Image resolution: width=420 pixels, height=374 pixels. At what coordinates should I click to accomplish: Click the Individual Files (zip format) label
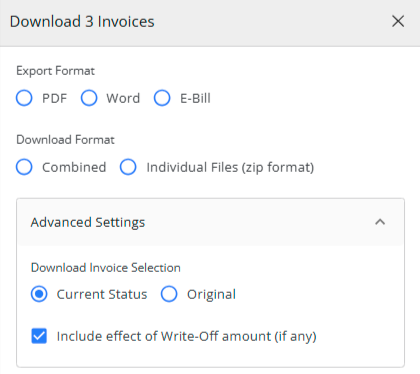pos(230,167)
